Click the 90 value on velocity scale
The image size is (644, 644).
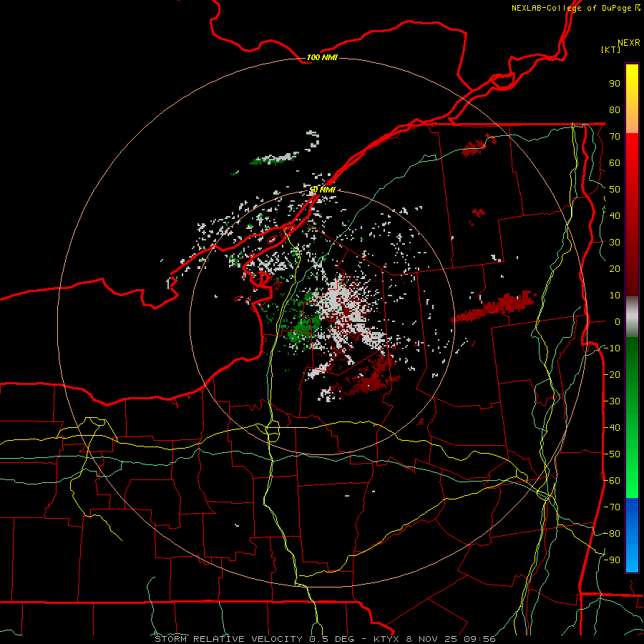click(x=615, y=84)
